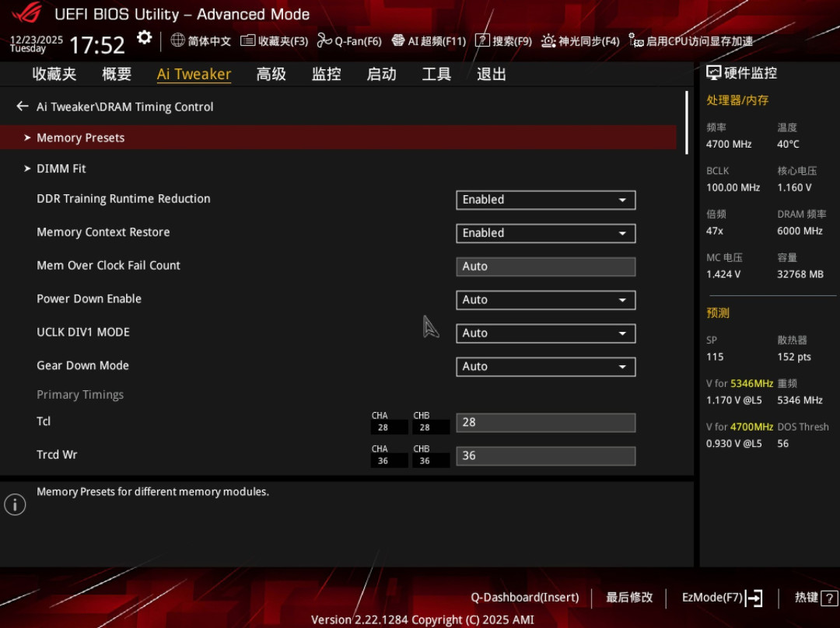
Task: Click the Trcd Wr value field showing 36
Action: [546, 455]
